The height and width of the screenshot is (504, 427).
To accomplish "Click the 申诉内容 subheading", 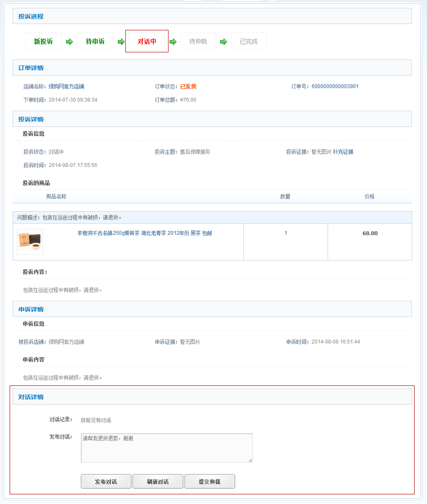I will pos(34,359).
